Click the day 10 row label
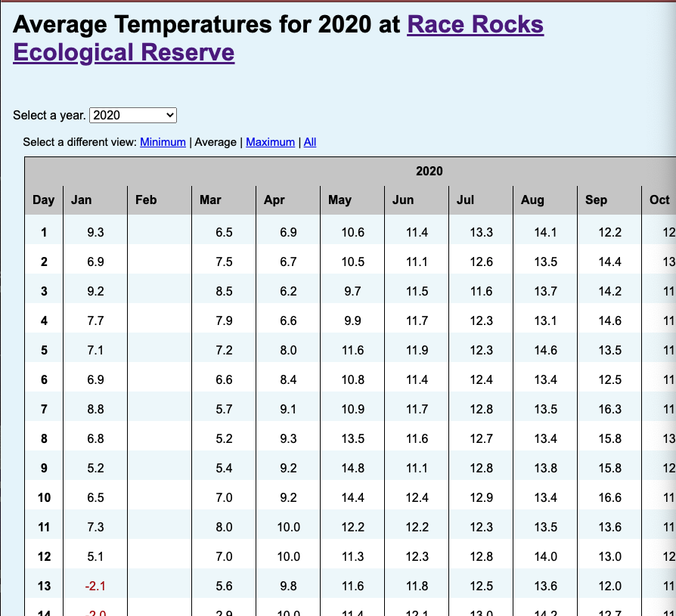 44,497
